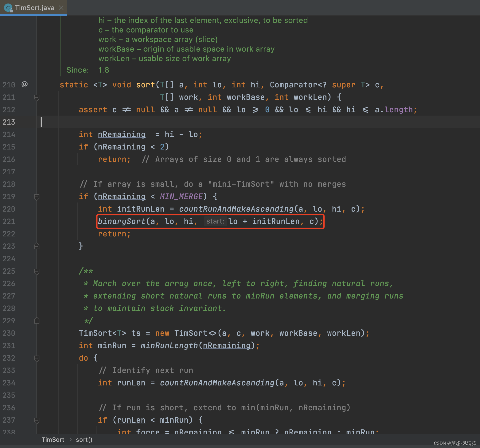This screenshot has width=480, height=448.
Task: Click the sort method name on line 210
Action: point(145,85)
